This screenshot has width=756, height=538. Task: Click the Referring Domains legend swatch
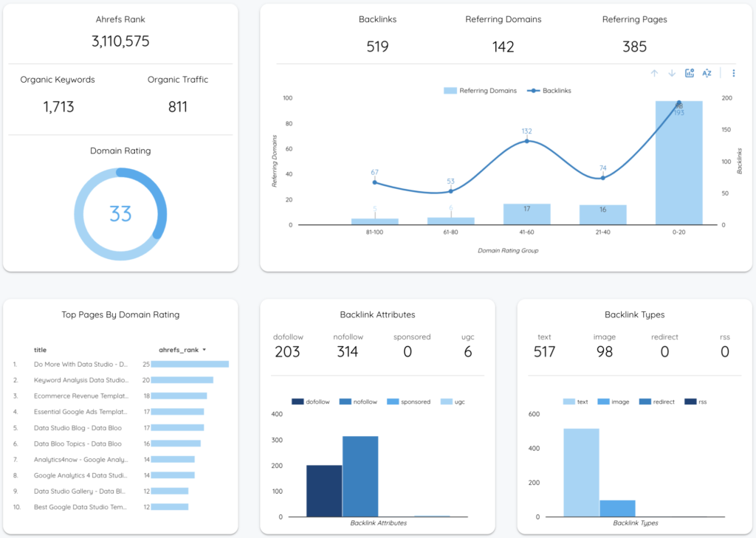click(450, 91)
